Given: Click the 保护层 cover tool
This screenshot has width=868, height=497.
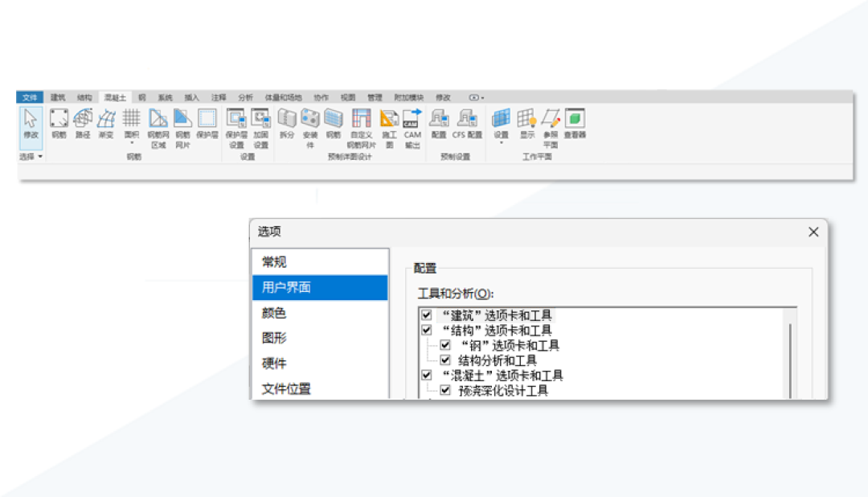Looking at the screenshot, I should tap(207, 124).
